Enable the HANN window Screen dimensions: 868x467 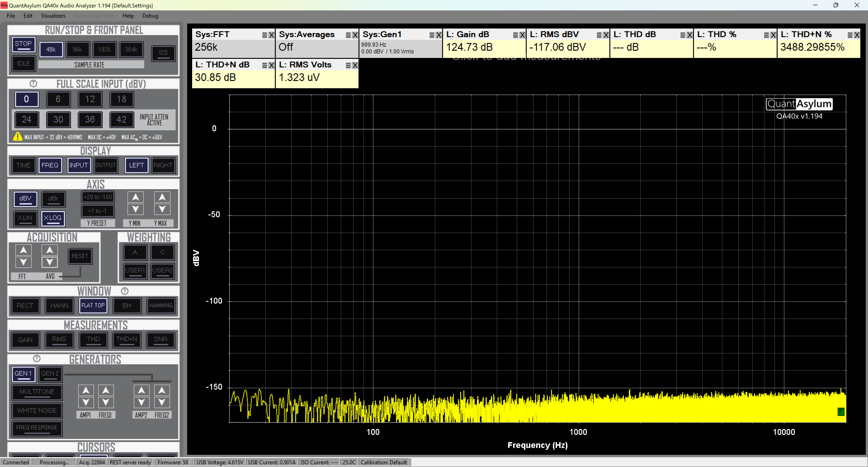coord(59,305)
